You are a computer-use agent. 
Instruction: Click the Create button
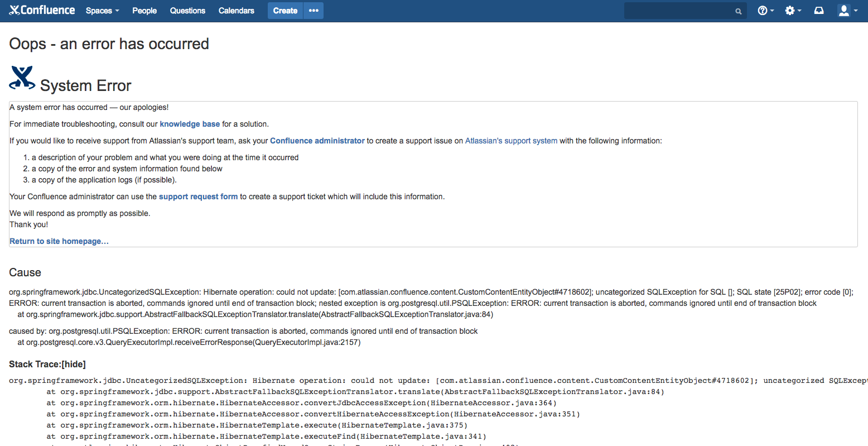click(x=285, y=11)
